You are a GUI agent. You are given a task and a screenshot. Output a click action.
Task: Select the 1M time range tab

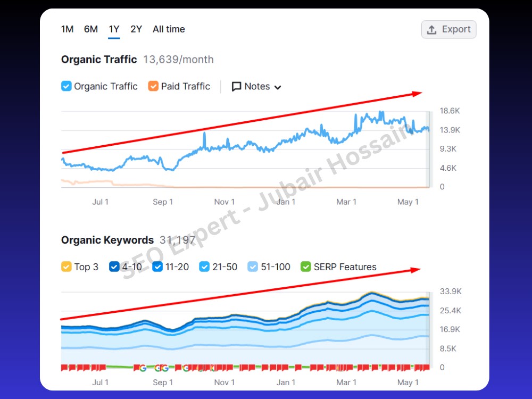pyautogui.click(x=67, y=29)
